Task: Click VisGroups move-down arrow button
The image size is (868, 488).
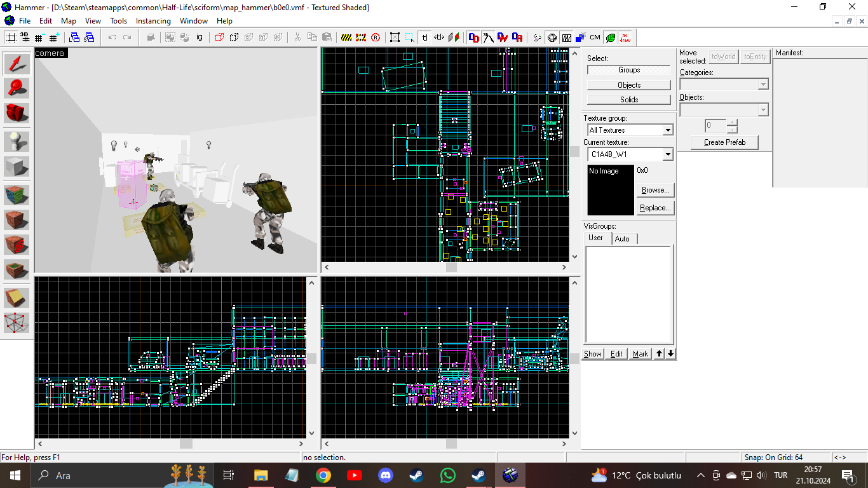Action: pyautogui.click(x=670, y=354)
